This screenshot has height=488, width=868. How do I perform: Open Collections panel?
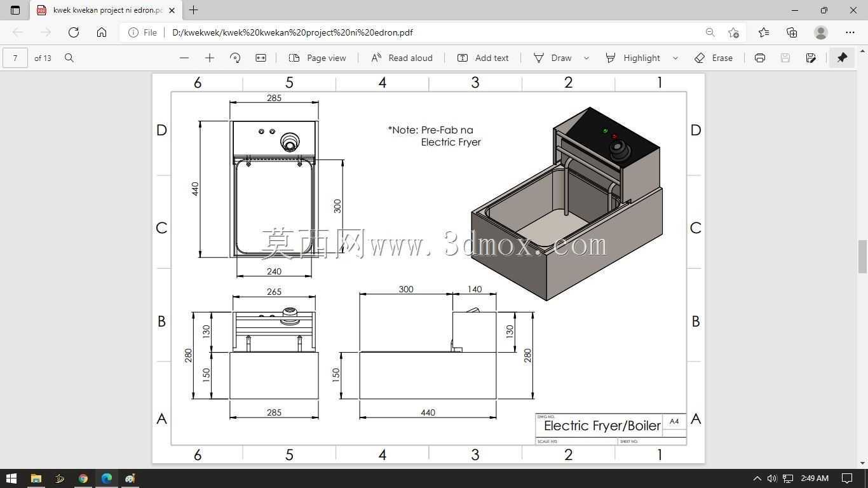[792, 32]
